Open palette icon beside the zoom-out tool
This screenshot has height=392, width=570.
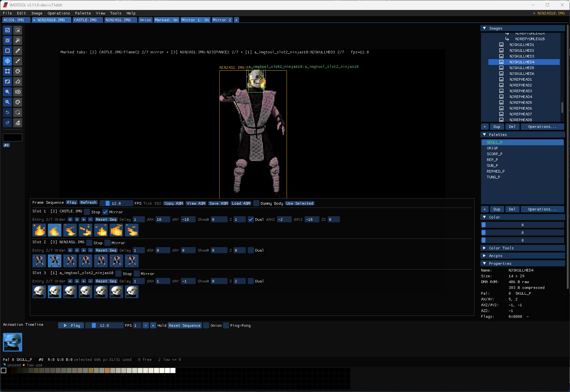tap(18, 102)
